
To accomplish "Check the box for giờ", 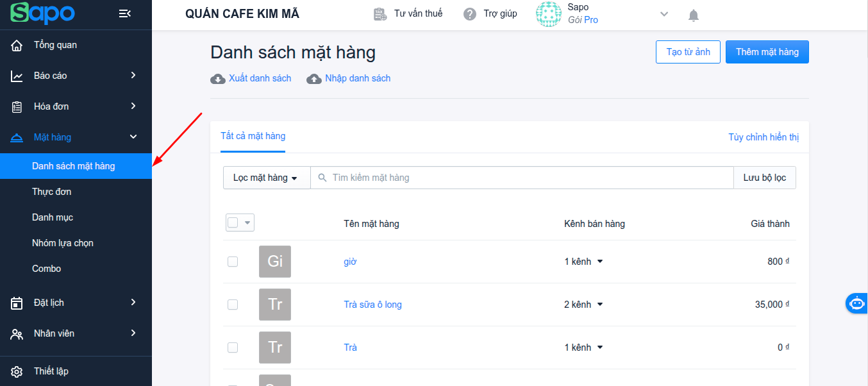I will (233, 262).
